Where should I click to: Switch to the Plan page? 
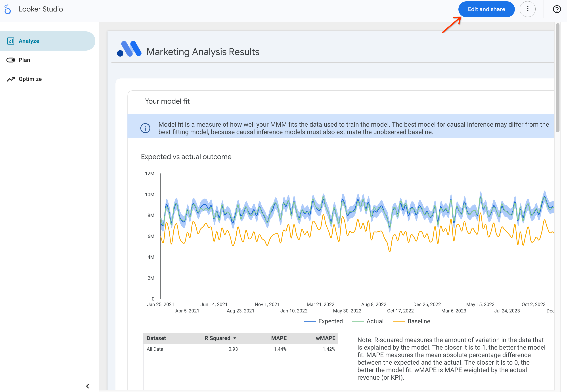24,60
